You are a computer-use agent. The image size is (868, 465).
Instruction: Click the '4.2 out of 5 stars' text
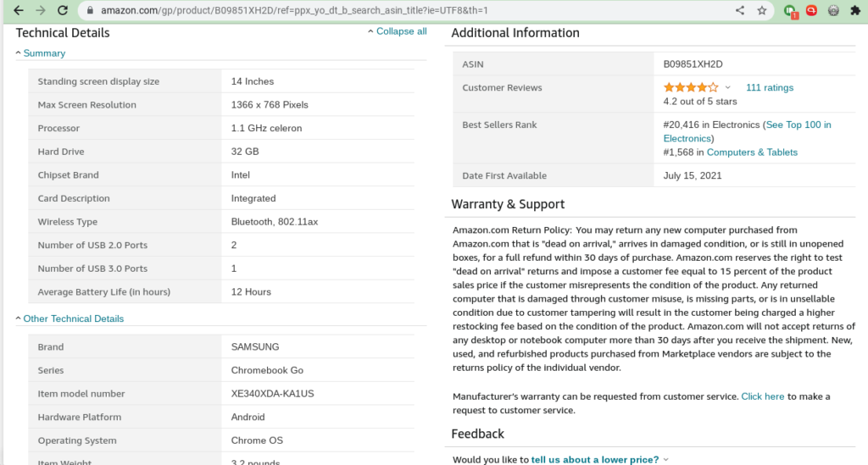coord(699,102)
